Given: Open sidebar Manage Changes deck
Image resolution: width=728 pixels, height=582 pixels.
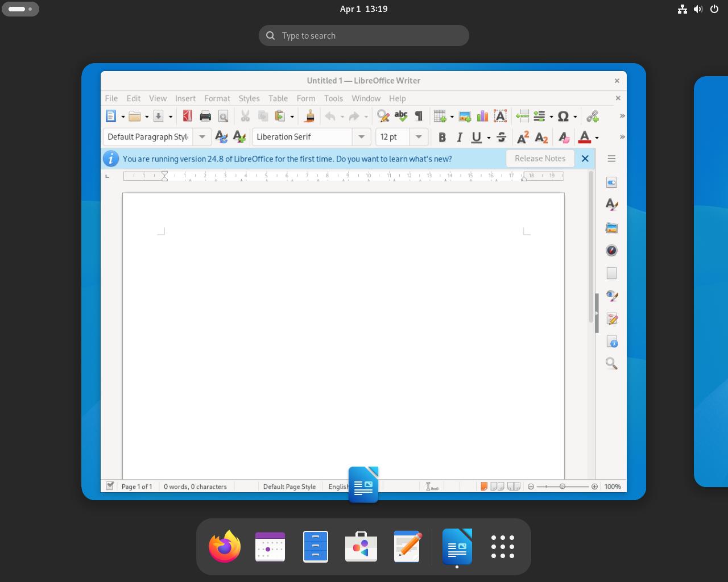Looking at the screenshot, I should click(x=611, y=319).
